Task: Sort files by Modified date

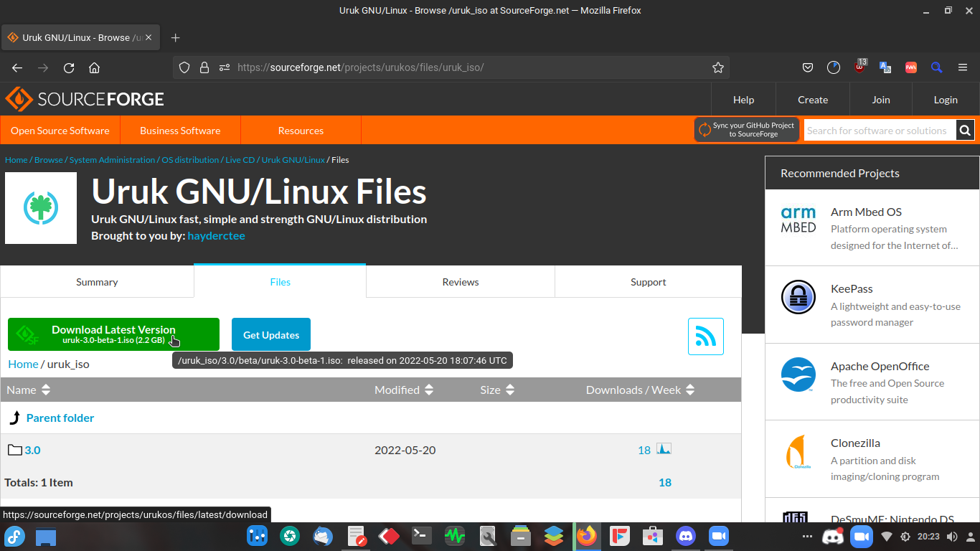Action: 404,390
